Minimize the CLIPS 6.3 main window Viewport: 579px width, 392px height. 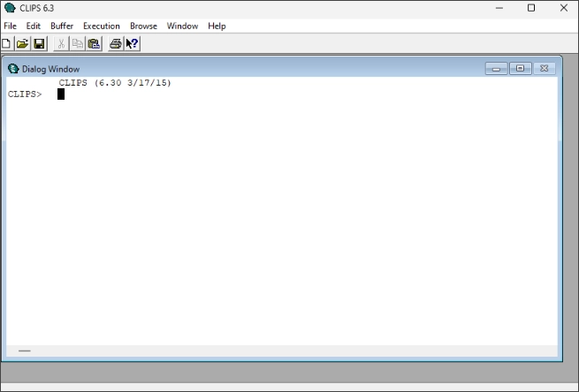(x=499, y=8)
